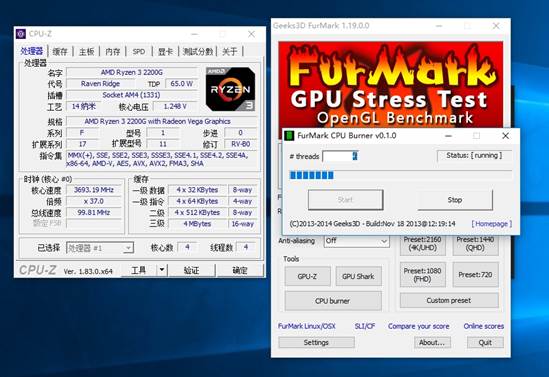Expand the processor selection combo box
Viewport: 549px width, 377px height.
click(100, 248)
